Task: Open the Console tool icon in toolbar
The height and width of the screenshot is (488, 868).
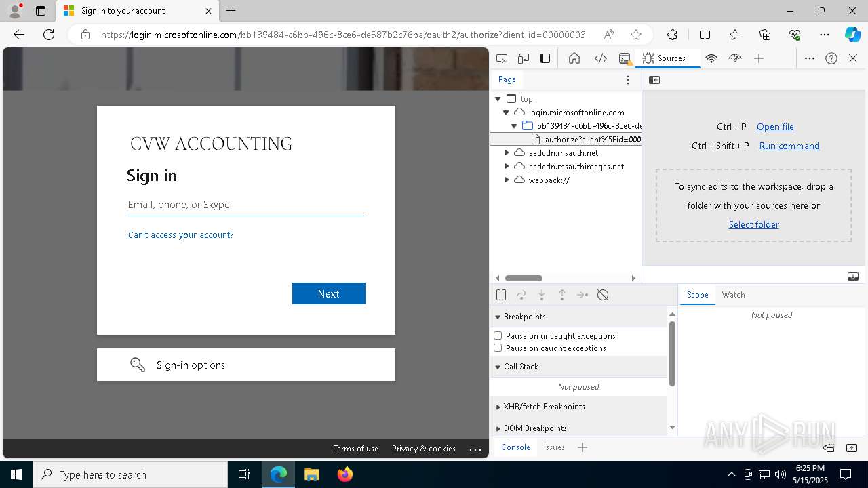Action: pos(625,58)
